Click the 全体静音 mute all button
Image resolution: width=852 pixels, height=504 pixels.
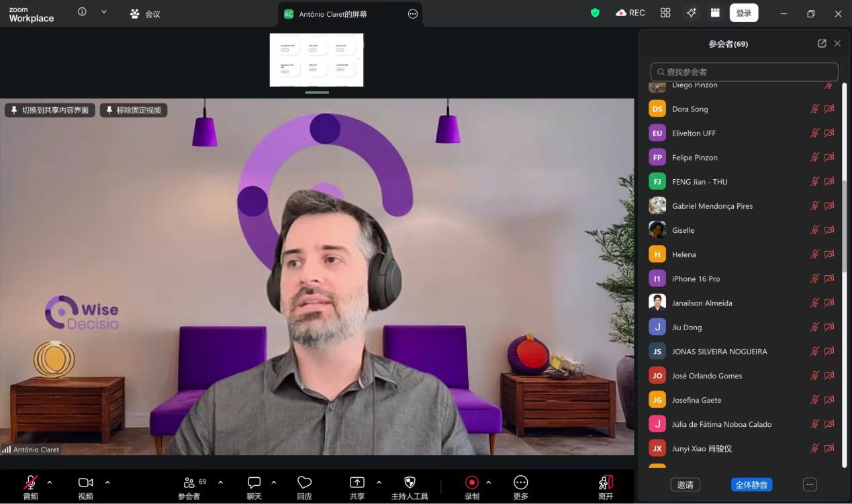tap(751, 485)
